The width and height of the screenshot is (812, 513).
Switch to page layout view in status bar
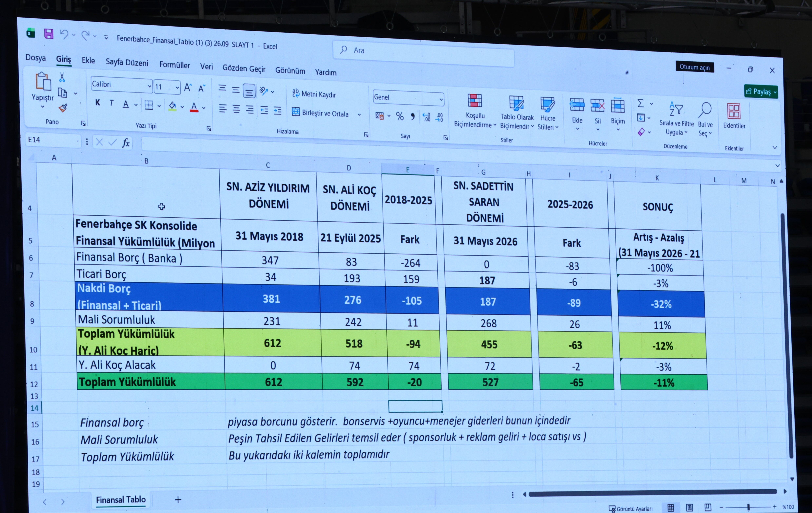(689, 507)
